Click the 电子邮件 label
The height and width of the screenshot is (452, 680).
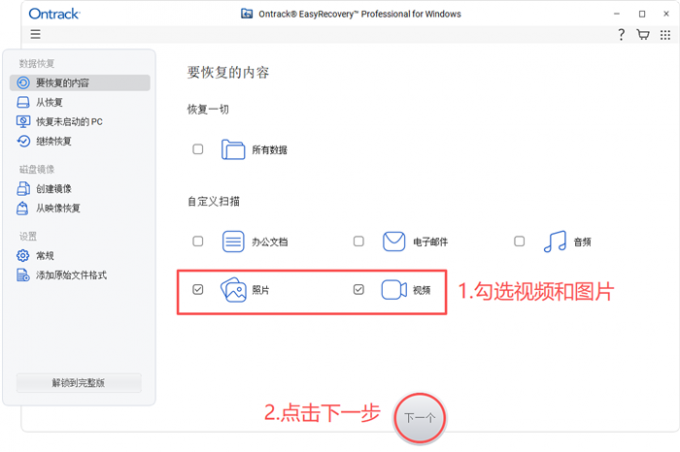tap(430, 242)
